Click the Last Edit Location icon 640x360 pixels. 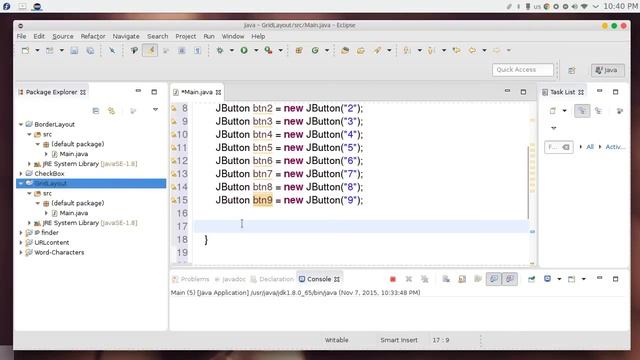(456, 50)
